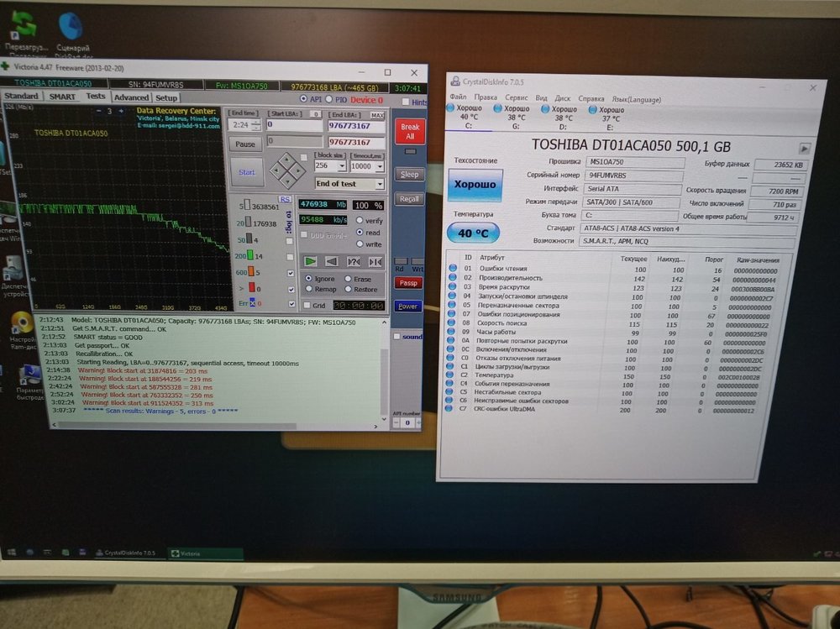This screenshot has height=629, width=840.
Task: Expand the End of test dropdown
Action: click(x=380, y=183)
